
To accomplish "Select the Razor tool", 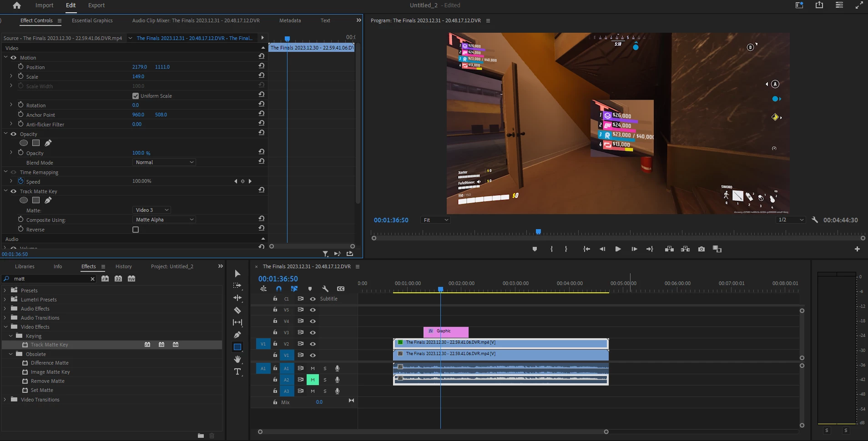I will (237, 310).
